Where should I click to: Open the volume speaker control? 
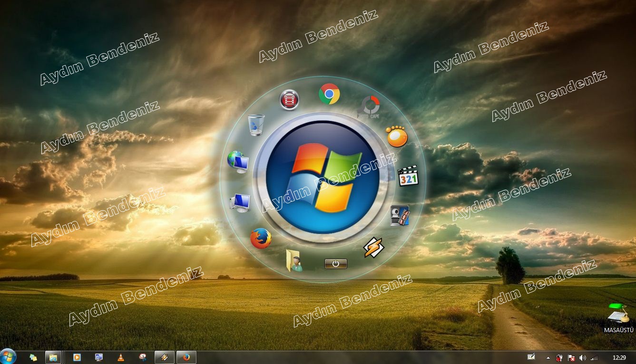583,358
